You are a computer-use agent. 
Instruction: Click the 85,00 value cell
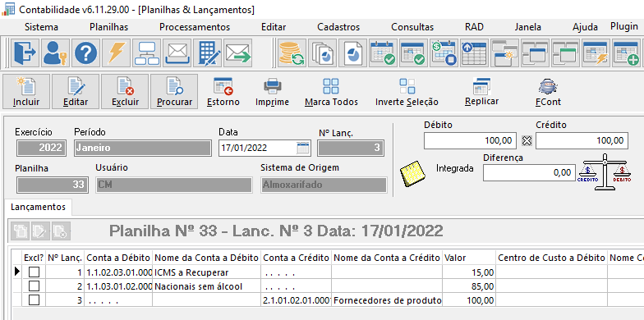click(468, 286)
